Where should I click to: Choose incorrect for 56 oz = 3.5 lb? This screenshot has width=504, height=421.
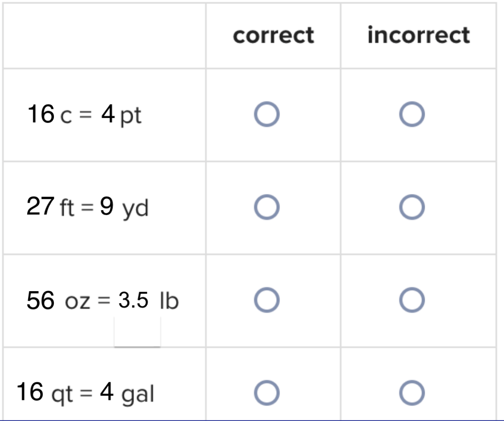412,300
